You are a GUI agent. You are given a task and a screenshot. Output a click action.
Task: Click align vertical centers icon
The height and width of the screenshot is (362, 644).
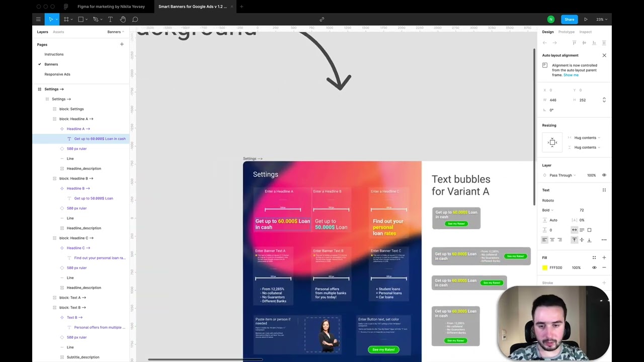point(584,43)
